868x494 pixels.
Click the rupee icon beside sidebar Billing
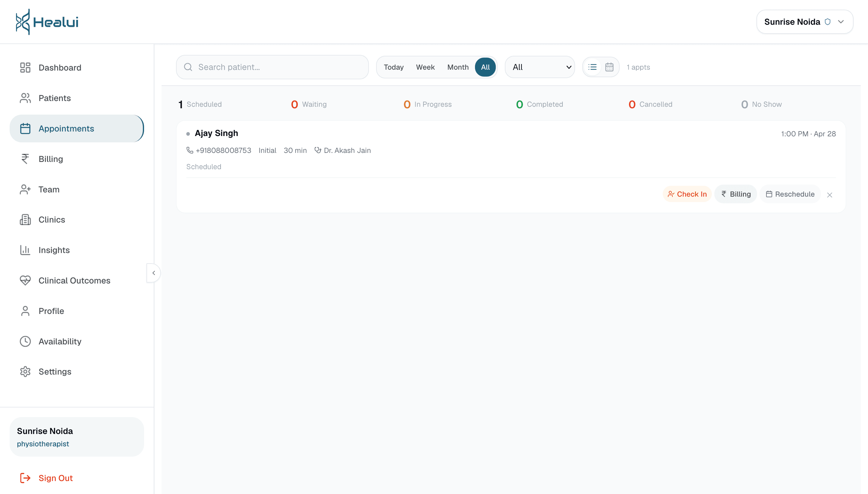pyautogui.click(x=25, y=159)
